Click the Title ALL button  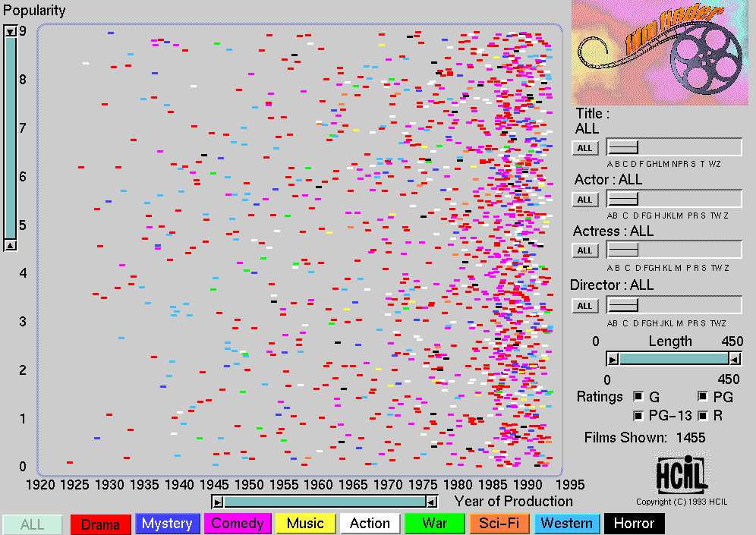coord(585,148)
